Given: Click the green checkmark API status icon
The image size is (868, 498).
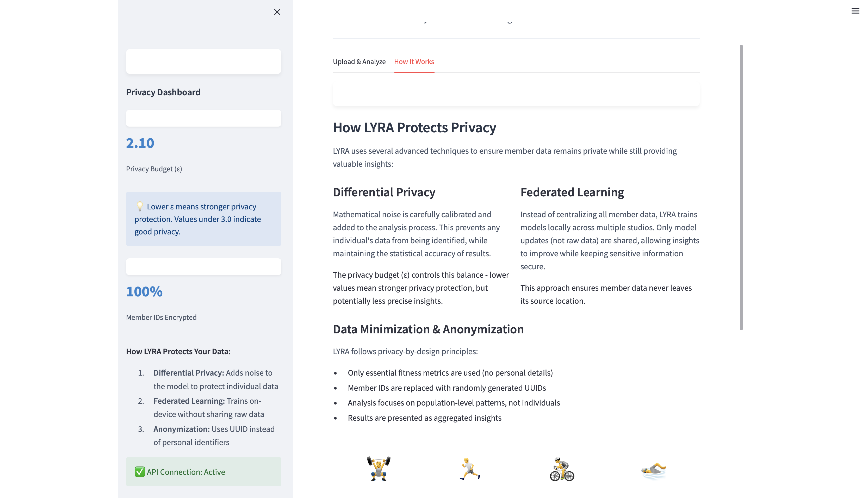Looking at the screenshot, I should [140, 472].
